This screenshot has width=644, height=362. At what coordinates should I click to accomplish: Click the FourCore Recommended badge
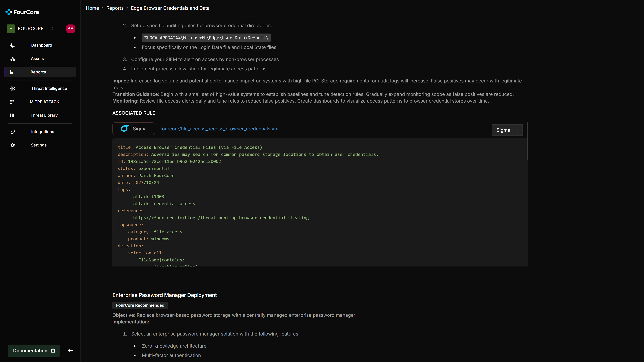click(140, 305)
